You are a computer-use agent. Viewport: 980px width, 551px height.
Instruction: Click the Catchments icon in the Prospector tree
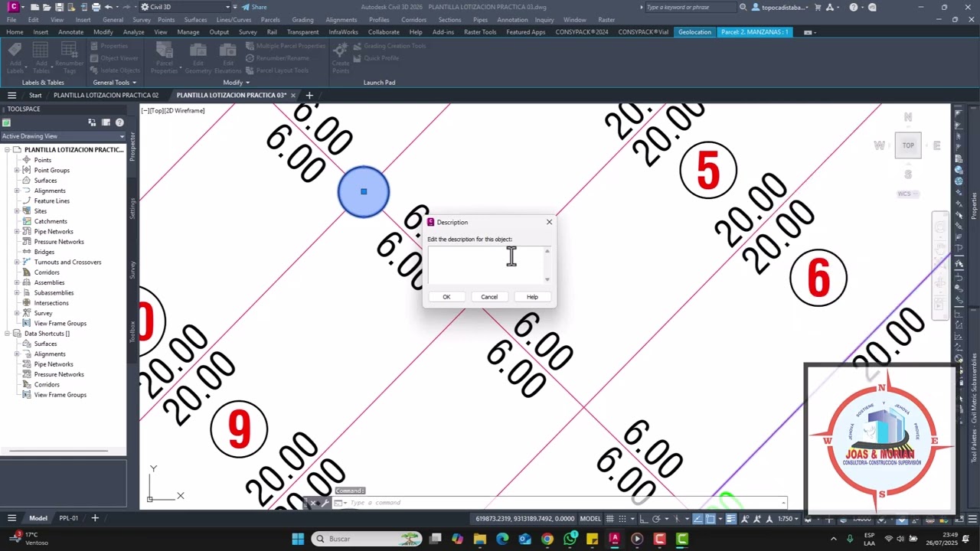pyautogui.click(x=26, y=221)
